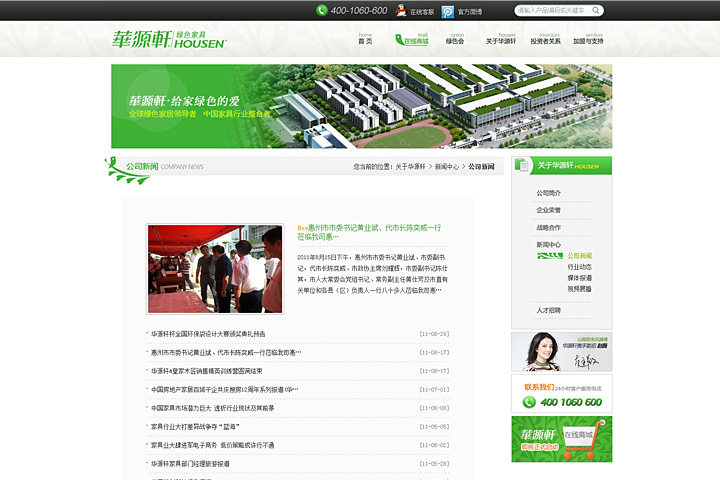Open 绿色会 navigation menu item
This screenshot has width=720, height=480.
point(455,39)
